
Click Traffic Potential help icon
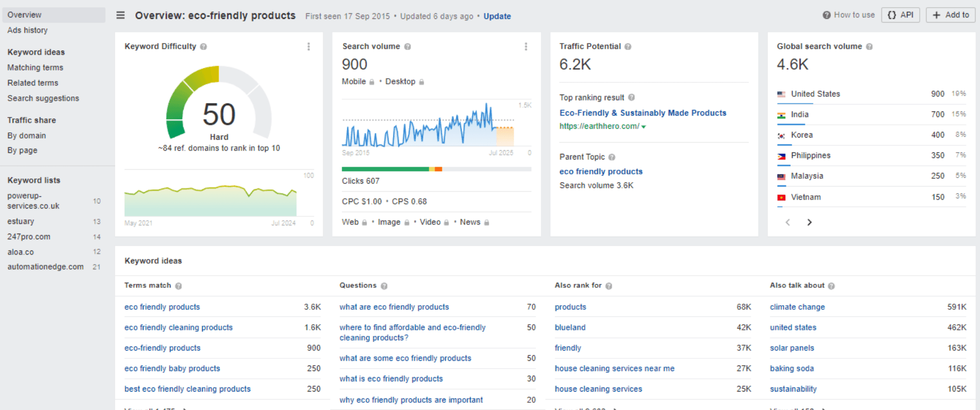[628, 47]
